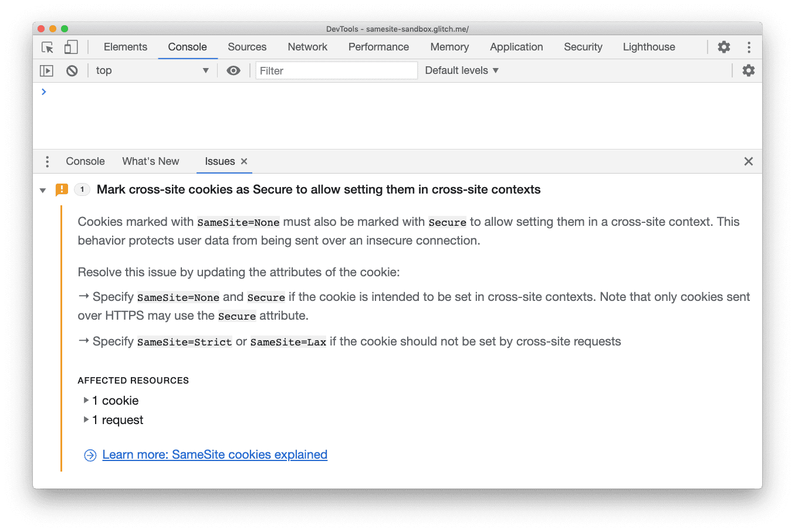Viewport: 795px width, 532px height.
Task: Open the What's New drawer tab
Action: pyautogui.click(x=150, y=161)
